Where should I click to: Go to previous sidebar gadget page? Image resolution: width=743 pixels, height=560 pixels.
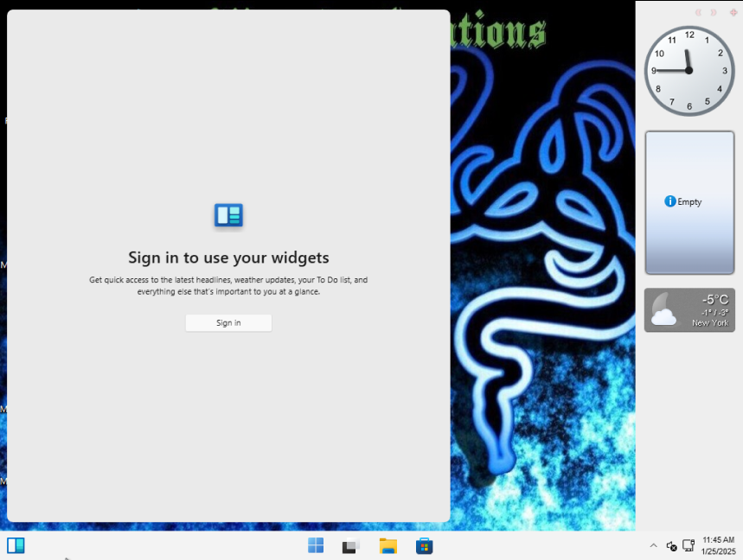[699, 13]
